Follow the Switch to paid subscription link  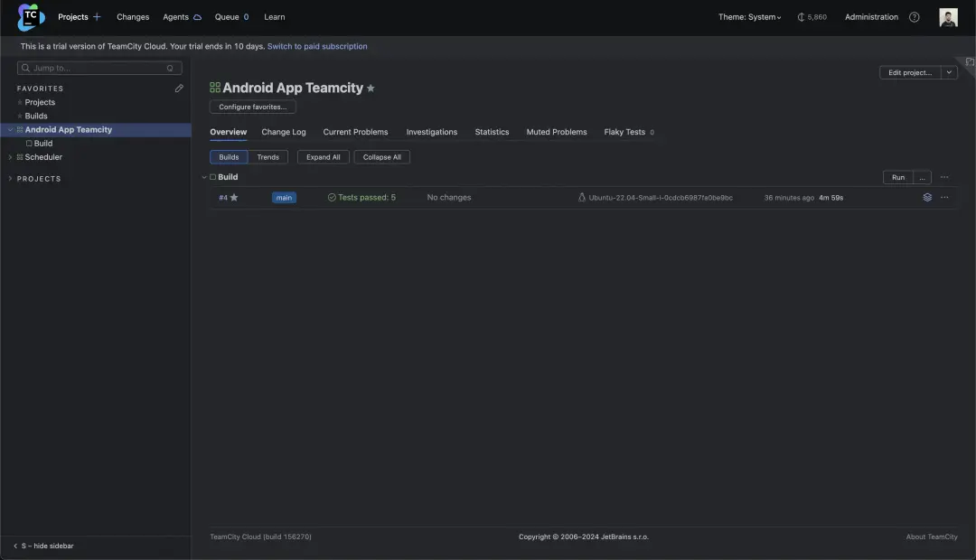317,46
